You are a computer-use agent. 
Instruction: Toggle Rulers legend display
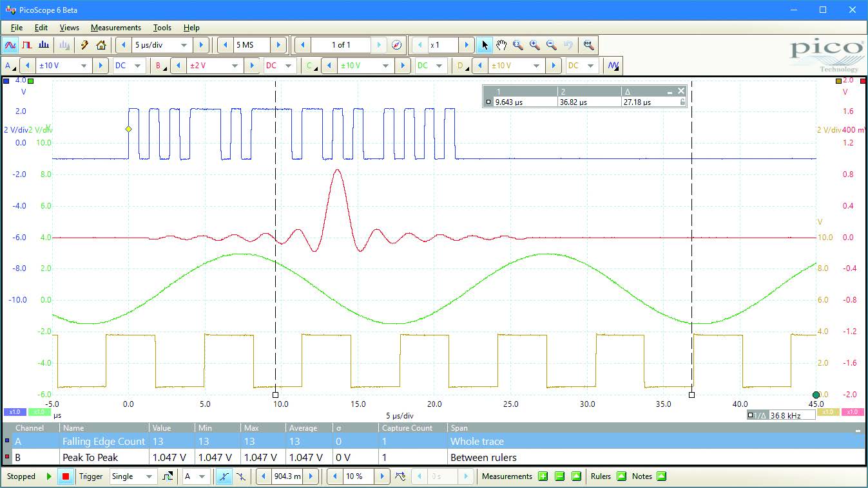[621, 476]
